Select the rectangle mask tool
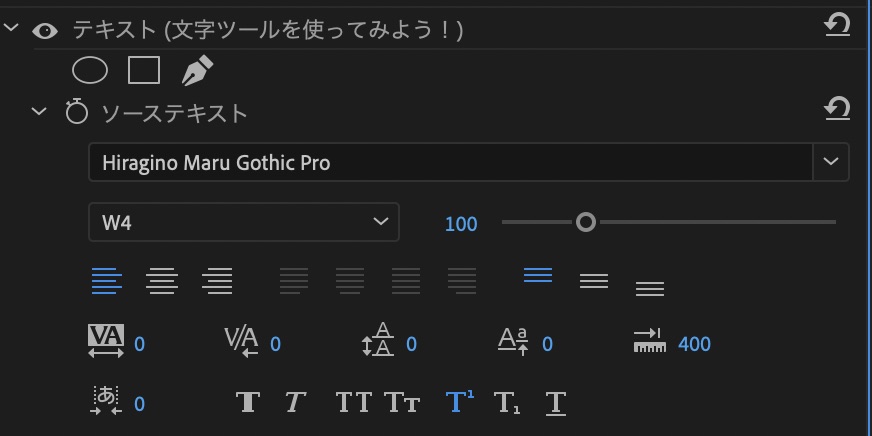 point(144,70)
